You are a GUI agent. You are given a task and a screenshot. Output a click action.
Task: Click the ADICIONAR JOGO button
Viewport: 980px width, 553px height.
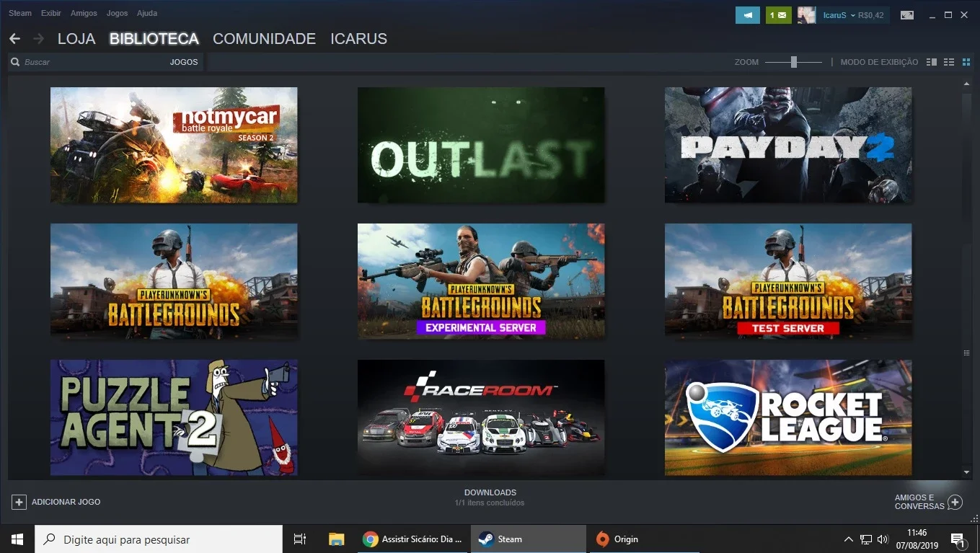coord(56,502)
